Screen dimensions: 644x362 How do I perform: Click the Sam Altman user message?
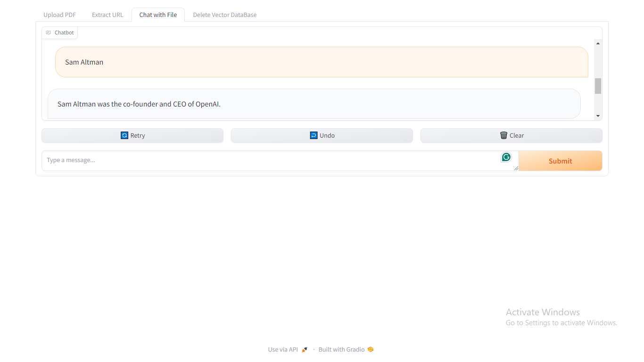[322, 62]
